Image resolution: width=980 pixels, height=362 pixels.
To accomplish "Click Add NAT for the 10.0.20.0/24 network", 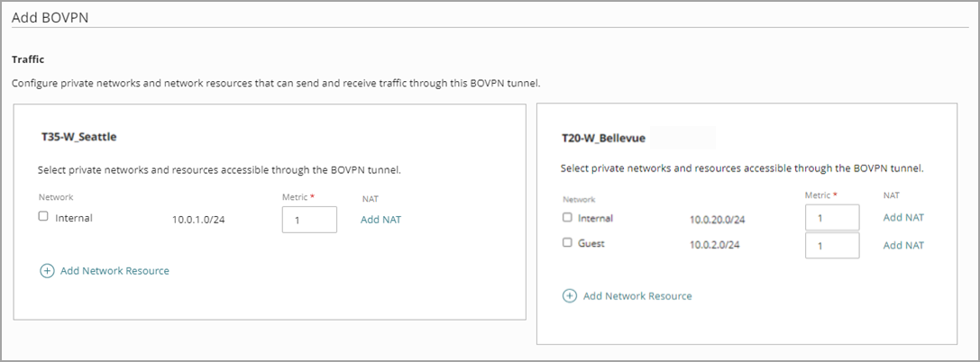I will pyautogui.click(x=903, y=217).
